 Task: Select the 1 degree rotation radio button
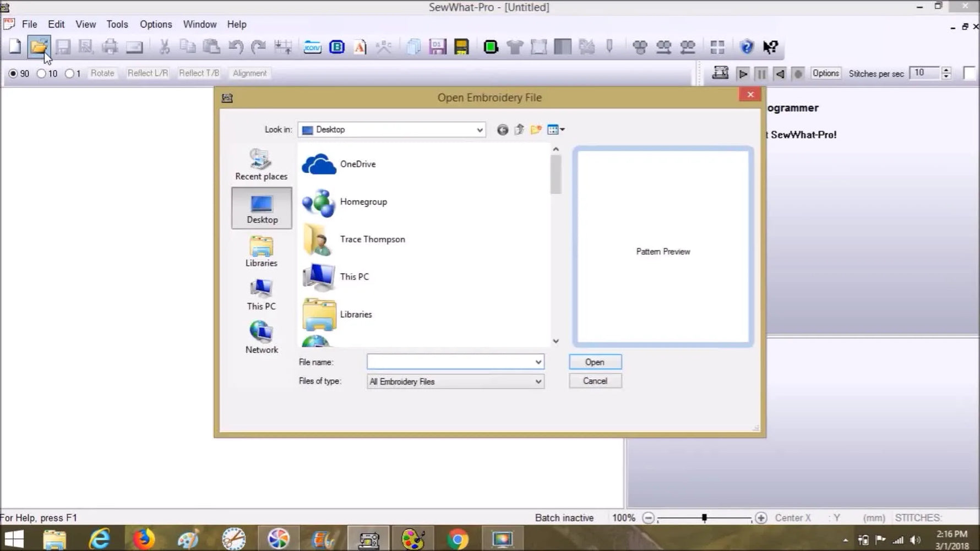[x=69, y=74]
